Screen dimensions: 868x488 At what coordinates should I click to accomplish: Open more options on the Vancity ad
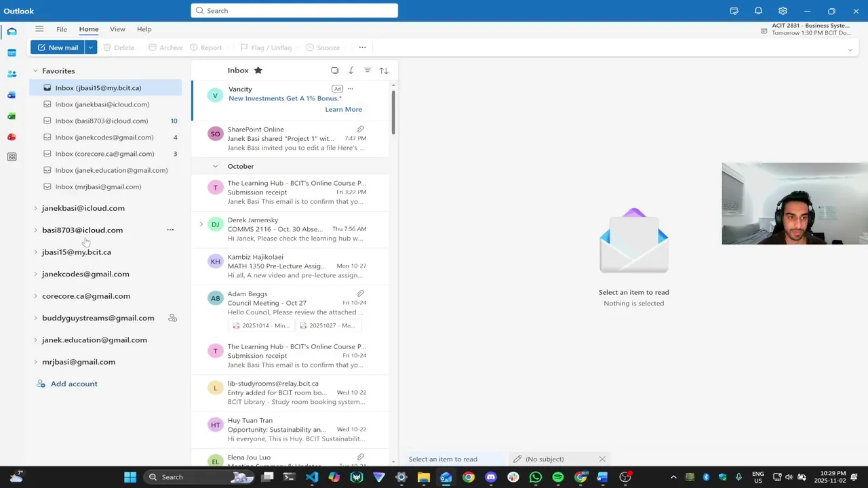pyautogui.click(x=350, y=89)
